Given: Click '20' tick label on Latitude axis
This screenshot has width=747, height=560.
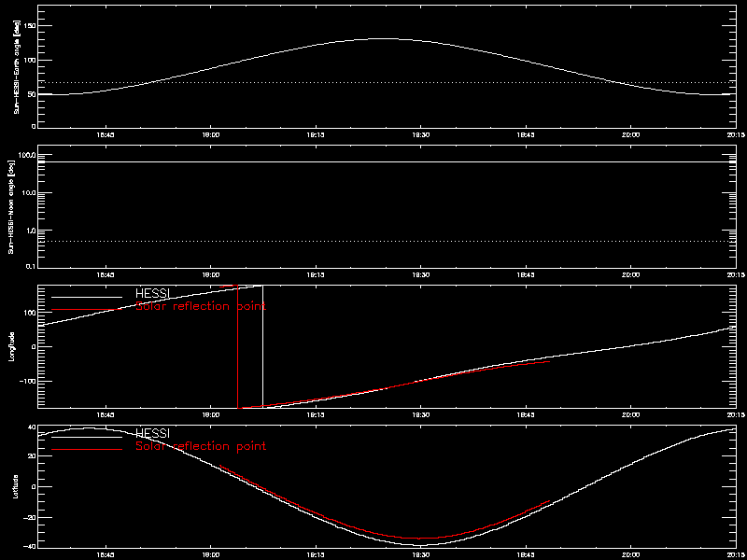Looking at the screenshot, I should [31, 455].
